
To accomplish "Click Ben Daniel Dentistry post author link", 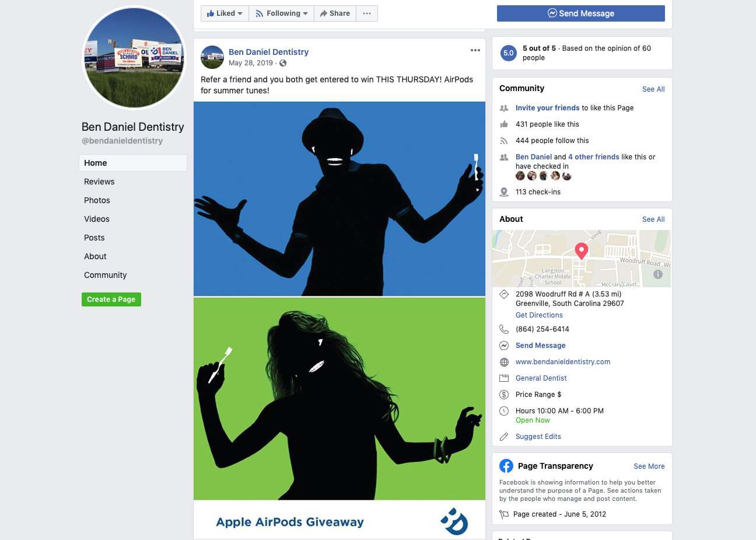I will pos(268,52).
